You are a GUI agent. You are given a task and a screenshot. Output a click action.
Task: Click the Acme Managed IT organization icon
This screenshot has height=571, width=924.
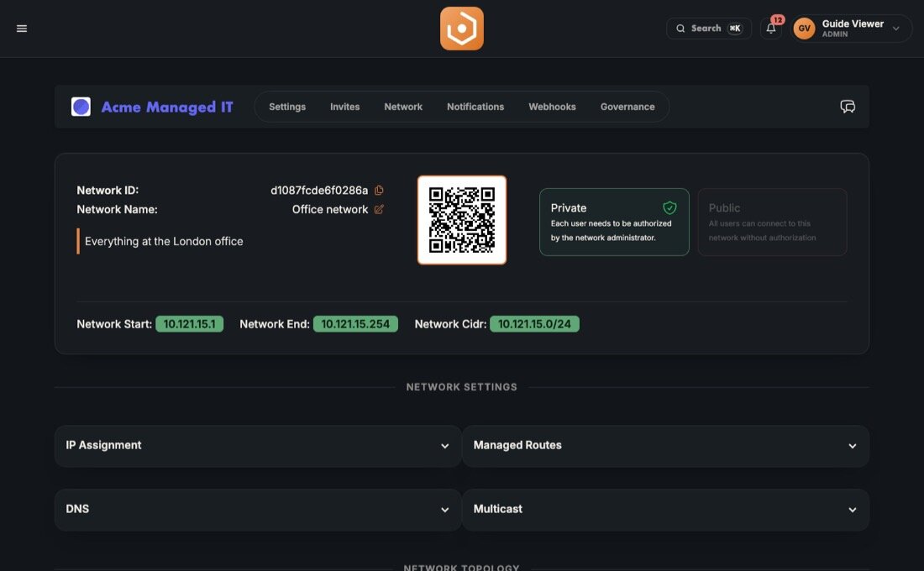coord(81,107)
